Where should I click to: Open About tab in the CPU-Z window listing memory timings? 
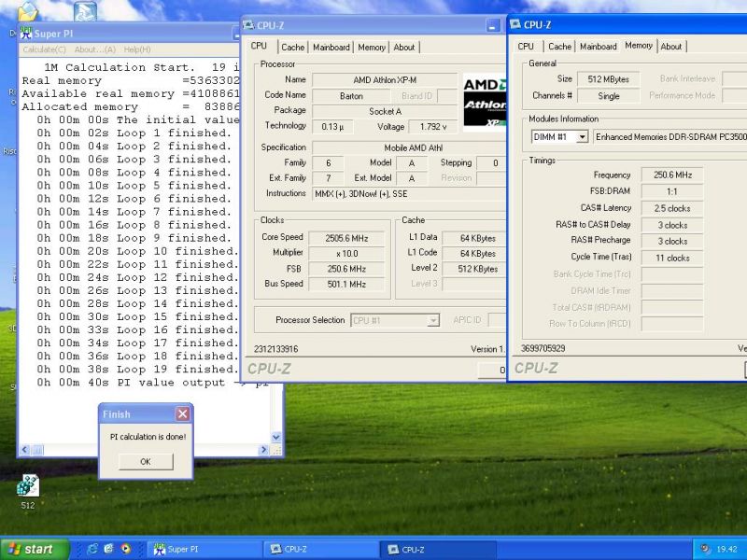point(670,46)
